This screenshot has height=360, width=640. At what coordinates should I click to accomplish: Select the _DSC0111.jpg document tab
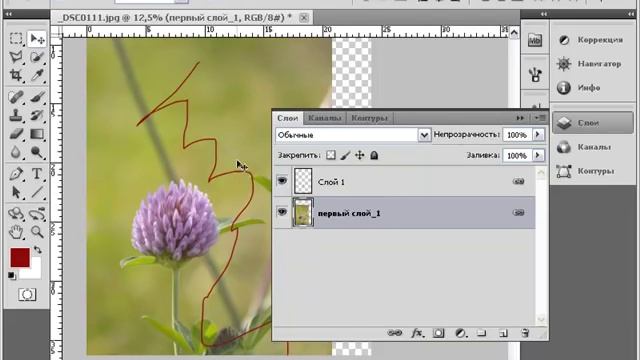tap(175, 18)
